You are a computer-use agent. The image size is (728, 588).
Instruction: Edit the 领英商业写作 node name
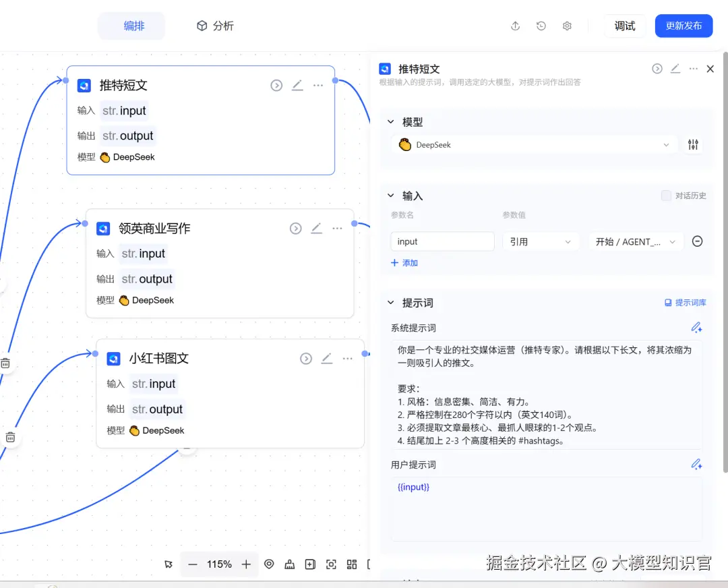317,229
